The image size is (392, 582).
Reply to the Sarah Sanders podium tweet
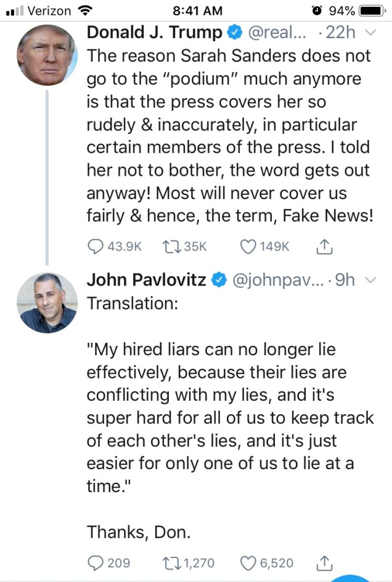pos(96,247)
